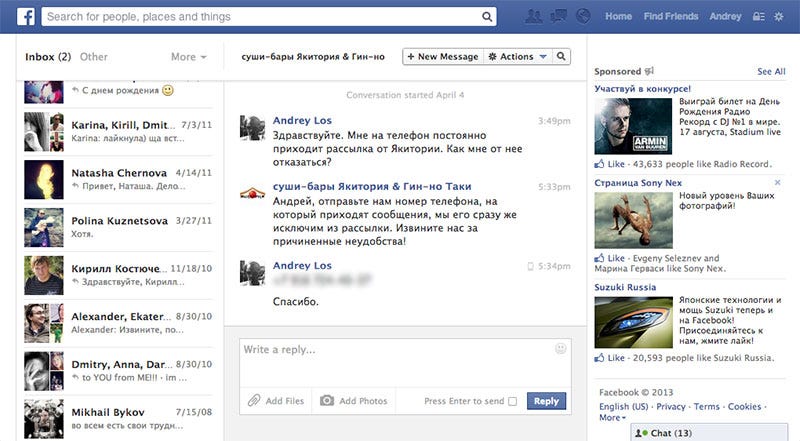
Task: Click into Write a reply field
Action: [405, 363]
